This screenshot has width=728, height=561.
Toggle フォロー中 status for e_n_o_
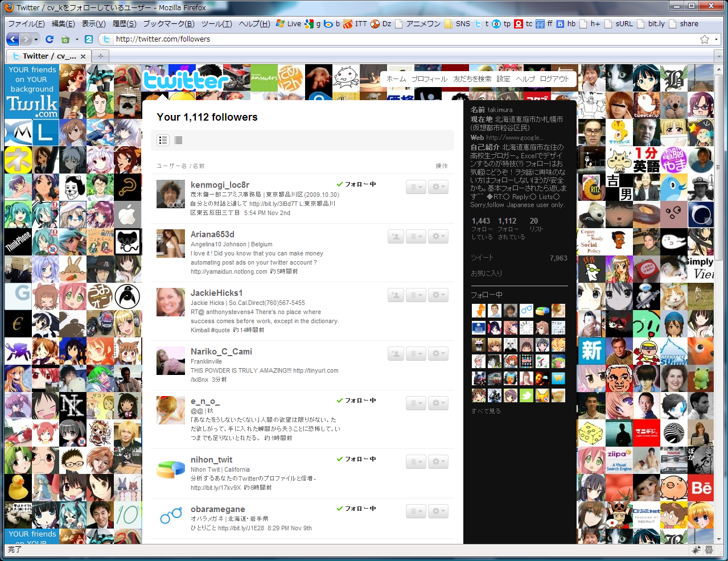pos(356,401)
